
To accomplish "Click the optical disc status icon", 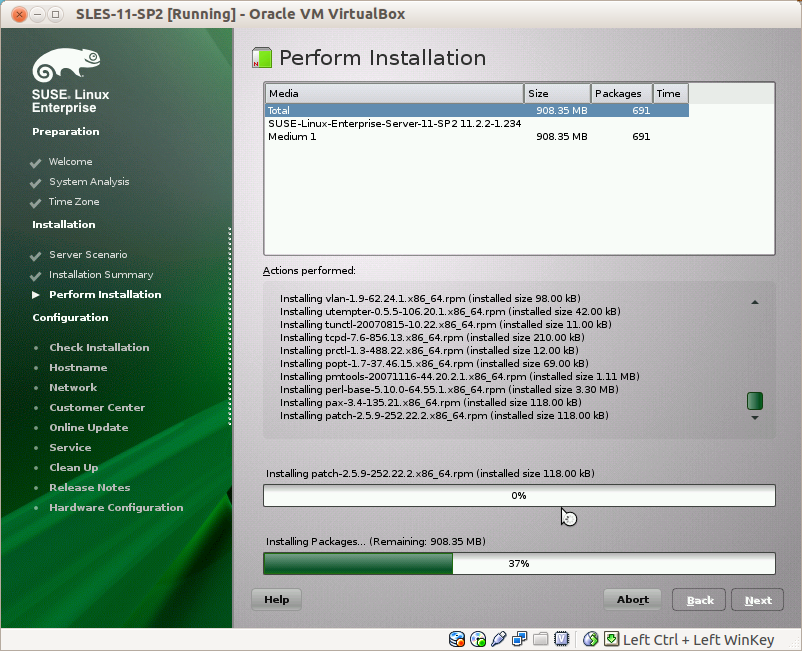I will (478, 639).
